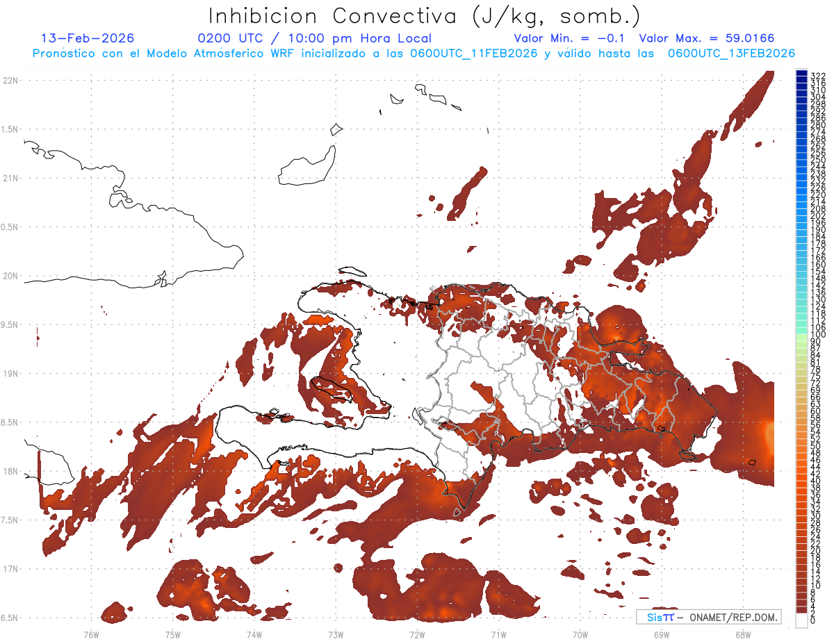Viewport: 834px width, 644px height.
Task: Click the '19N' latitude label
Action: click(x=10, y=373)
